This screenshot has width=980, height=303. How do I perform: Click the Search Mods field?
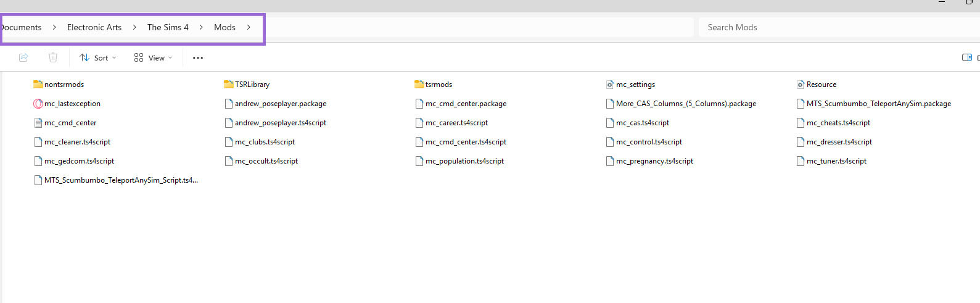(839, 27)
